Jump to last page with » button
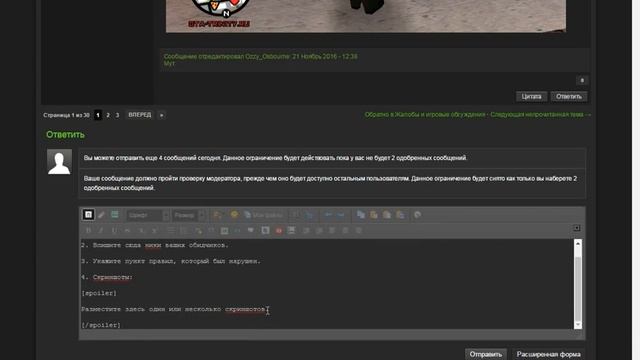 tap(162, 115)
